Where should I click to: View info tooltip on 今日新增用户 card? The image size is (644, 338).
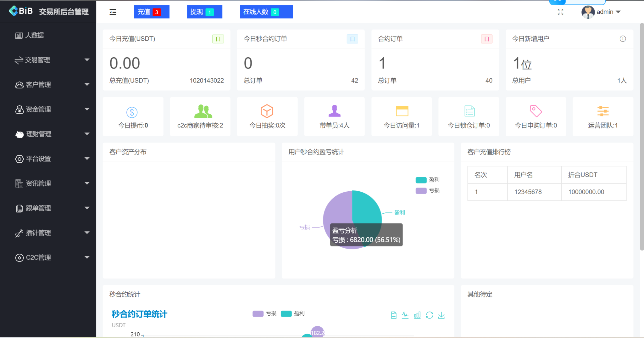pyautogui.click(x=623, y=38)
